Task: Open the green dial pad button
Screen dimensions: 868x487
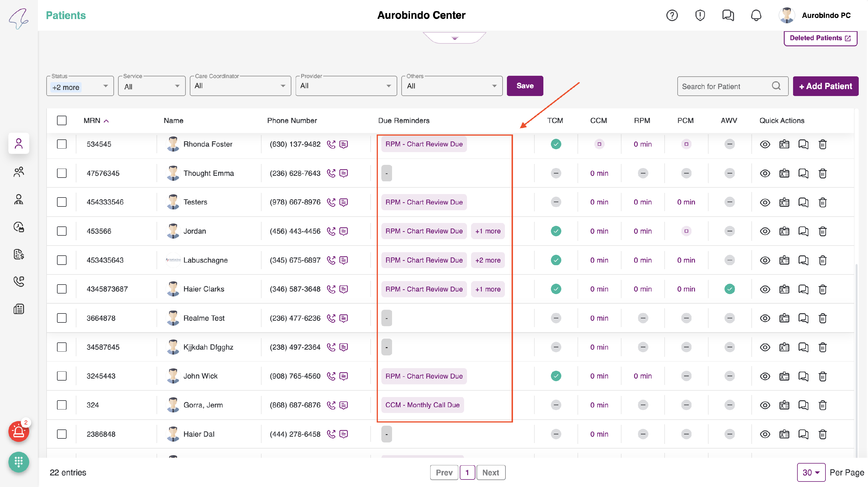Action: pos(19,462)
